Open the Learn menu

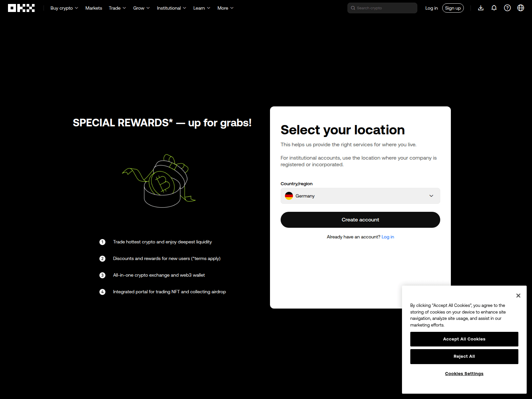pos(201,8)
